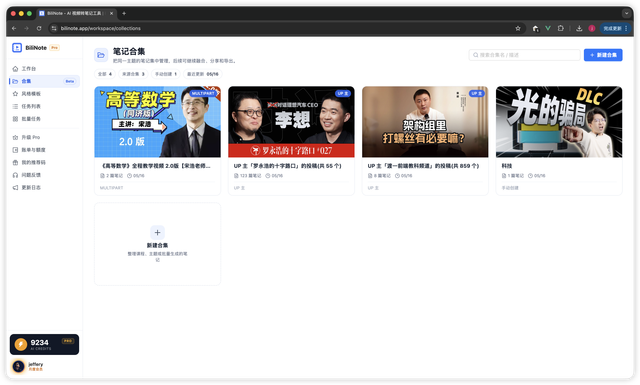Click the 《高等数学》全程教学视频 title
The height and width of the screenshot is (385, 640).
155,166
